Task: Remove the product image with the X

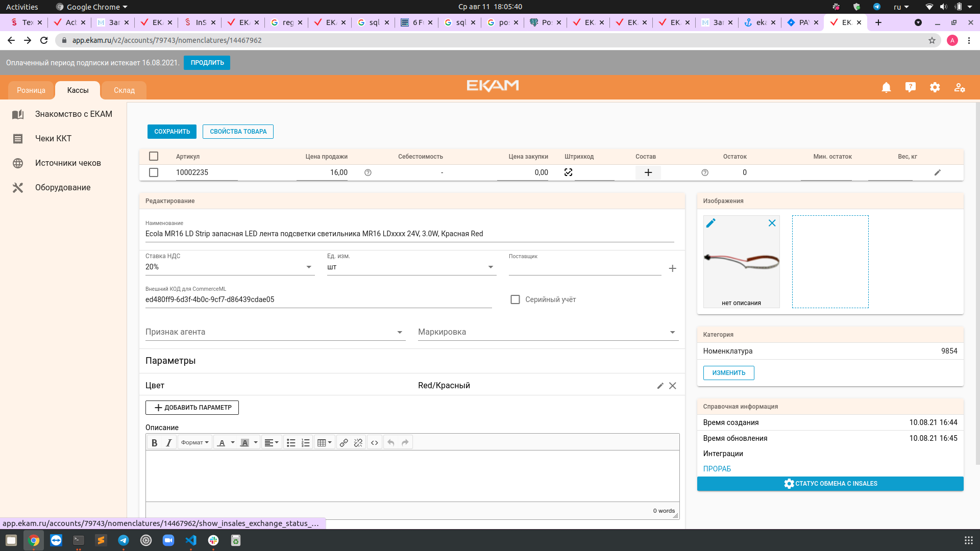Action: click(772, 223)
